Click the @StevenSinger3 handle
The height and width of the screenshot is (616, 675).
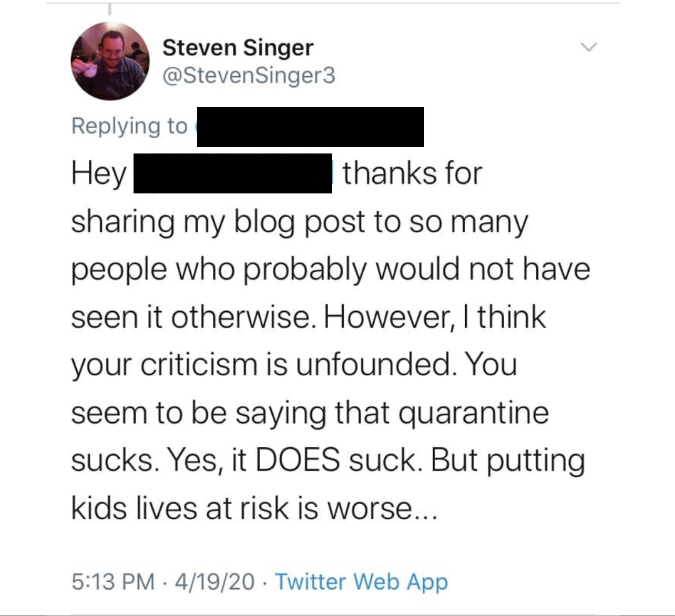[x=249, y=76]
